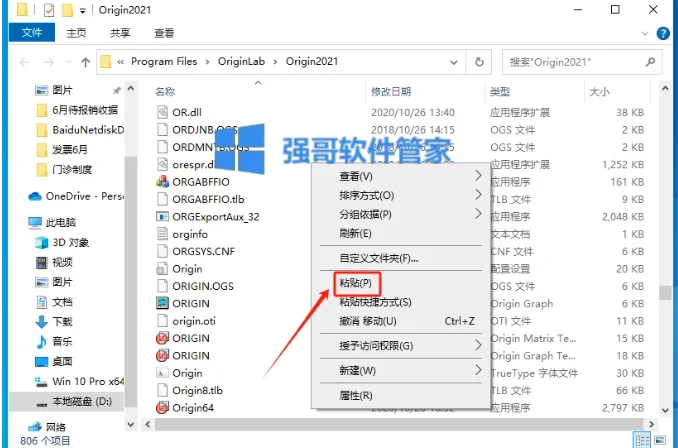Select the orginfo text document icon
This screenshot has width=678, height=448.
(x=162, y=234)
